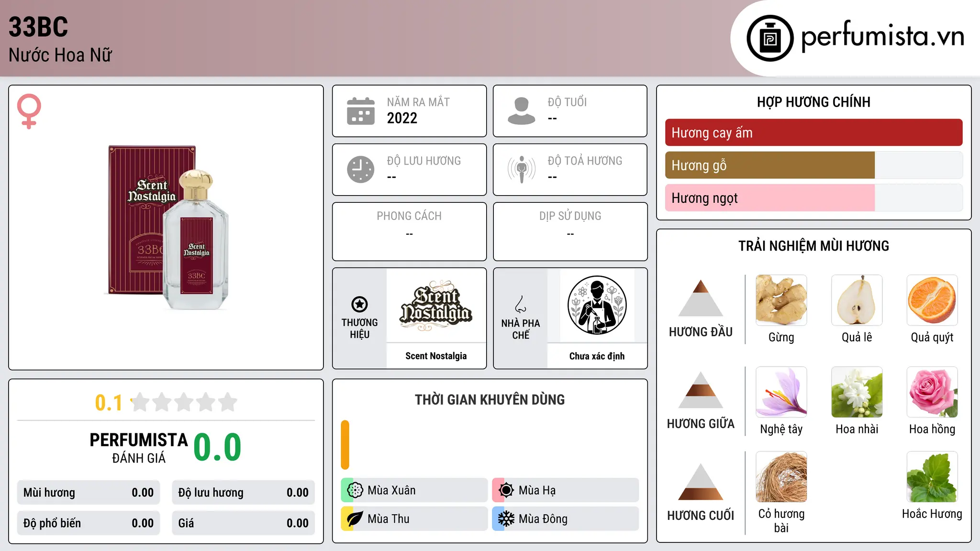Viewport: 980px width, 551px height.
Task: Click the Mùa Xuân season label
Action: point(391,490)
